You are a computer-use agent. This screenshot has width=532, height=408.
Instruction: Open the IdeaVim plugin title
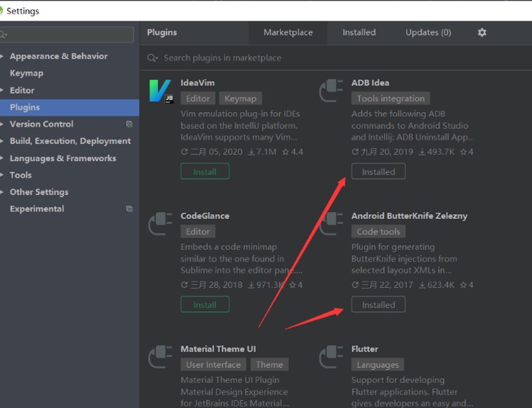(197, 83)
